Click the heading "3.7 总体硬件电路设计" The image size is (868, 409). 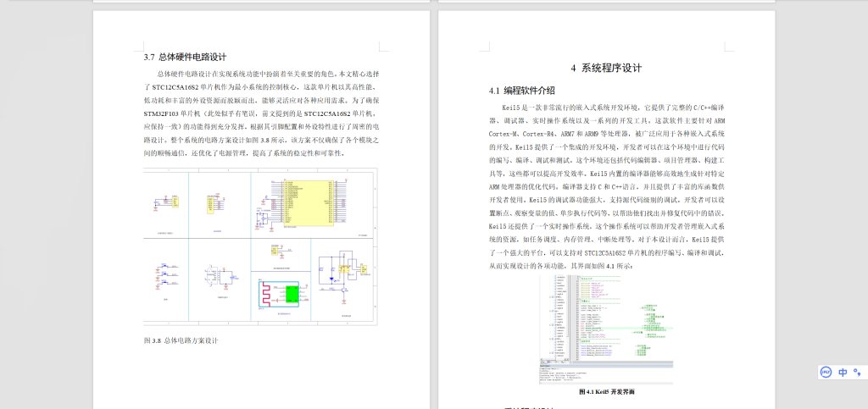point(185,57)
